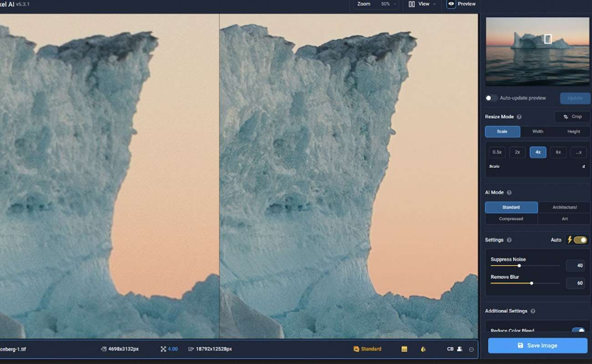Click the Suppress Noise slider handle
Image resolution: width=592 pixels, height=364 pixels.
[519, 265]
